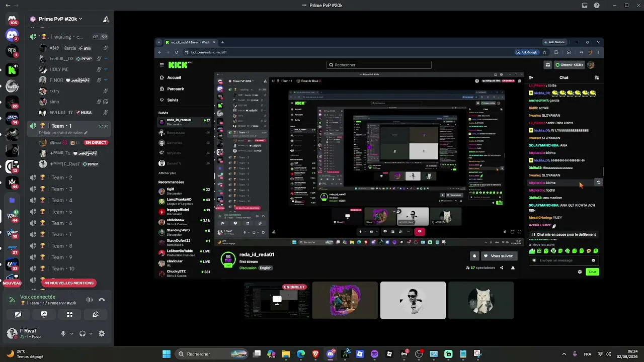This screenshot has height=362, width=644.
Task: Click the Envoyer un message chat field
Action: pos(563,260)
